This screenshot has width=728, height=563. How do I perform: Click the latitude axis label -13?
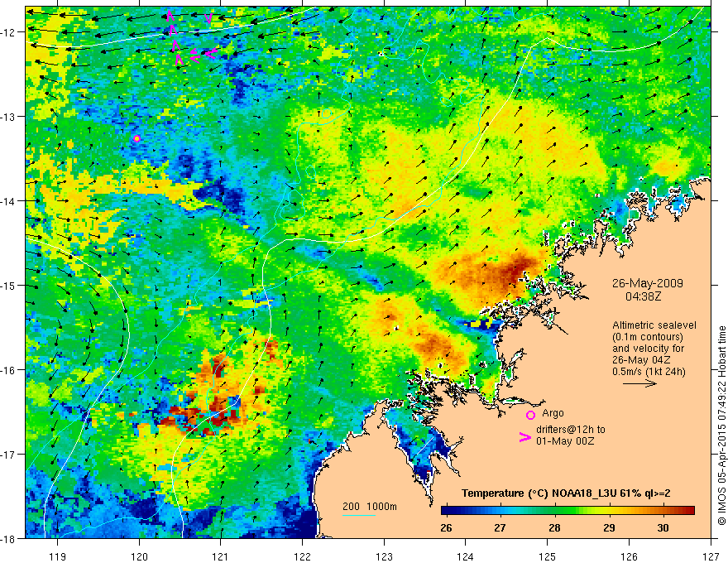9,117
